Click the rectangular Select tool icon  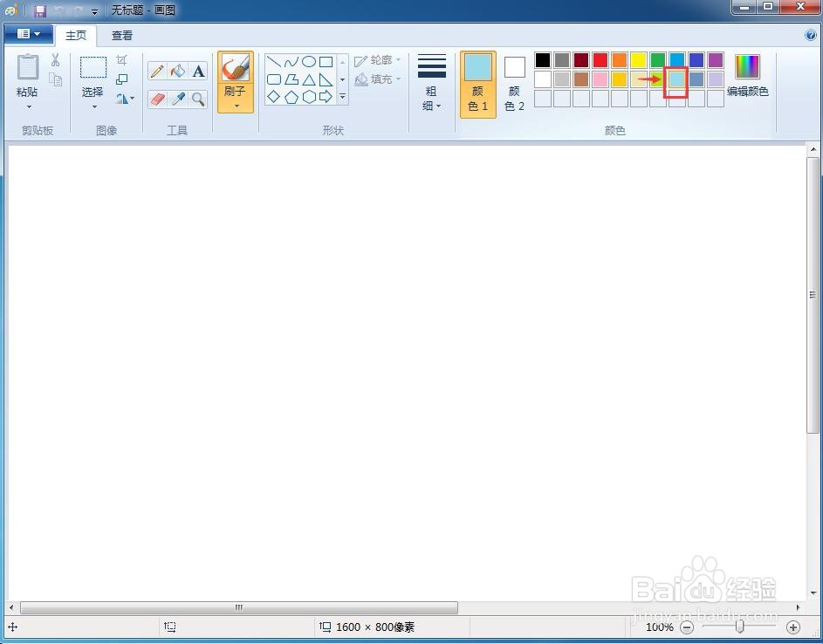tap(93, 68)
